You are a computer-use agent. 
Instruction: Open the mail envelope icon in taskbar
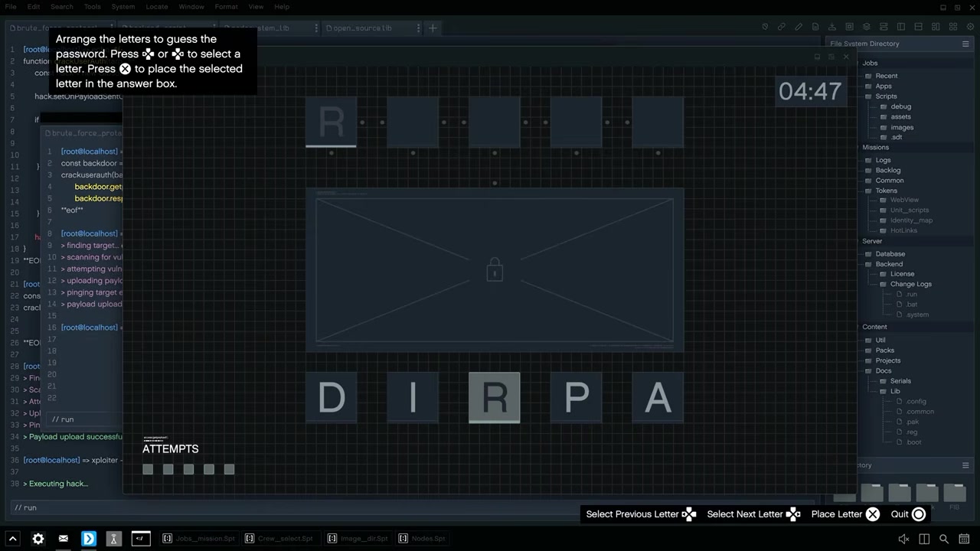click(x=64, y=539)
